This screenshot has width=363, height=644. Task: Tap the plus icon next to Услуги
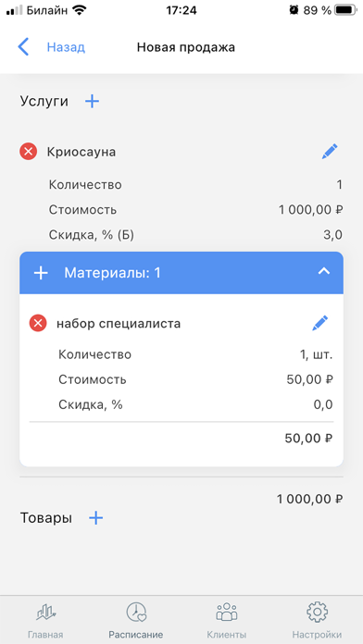92,101
